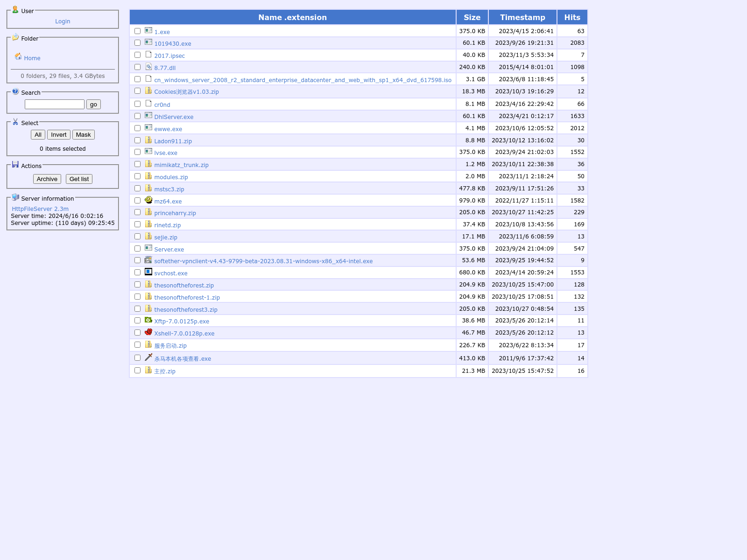The height and width of the screenshot is (560, 747).
Task: Select all files with the All button
Action: (38, 135)
